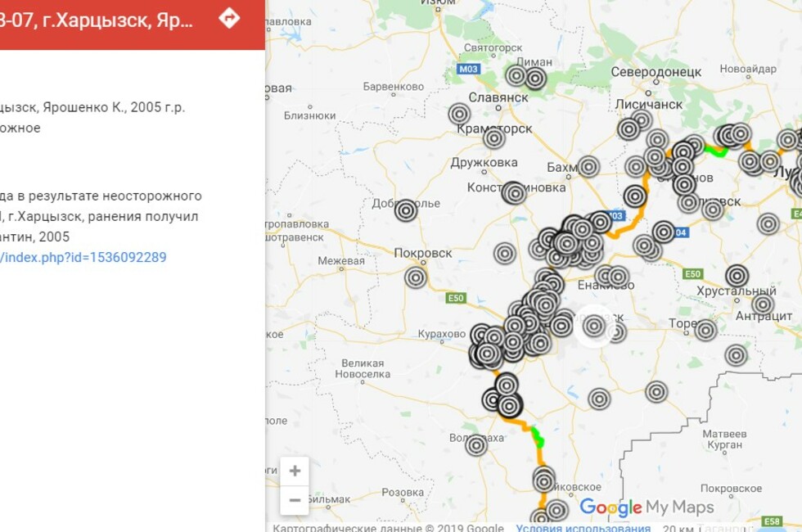Zoom out on the map
Screen dimensions: 802x532
[x=295, y=500]
